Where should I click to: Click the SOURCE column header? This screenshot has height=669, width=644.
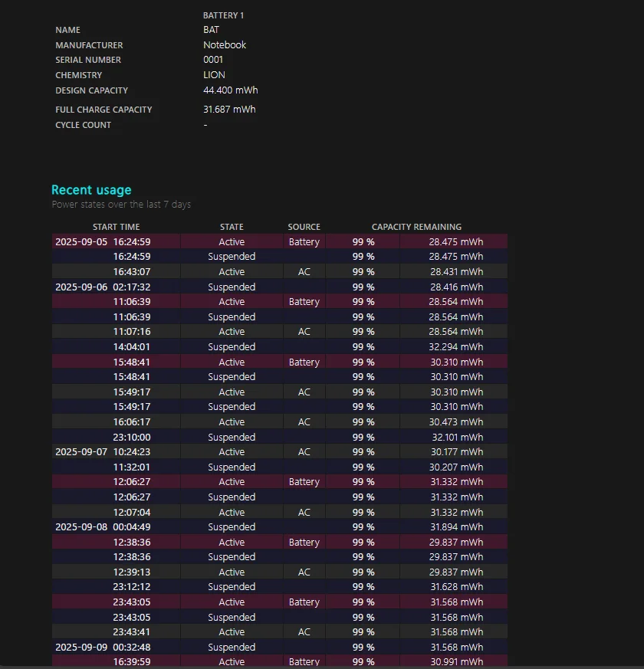[304, 227]
